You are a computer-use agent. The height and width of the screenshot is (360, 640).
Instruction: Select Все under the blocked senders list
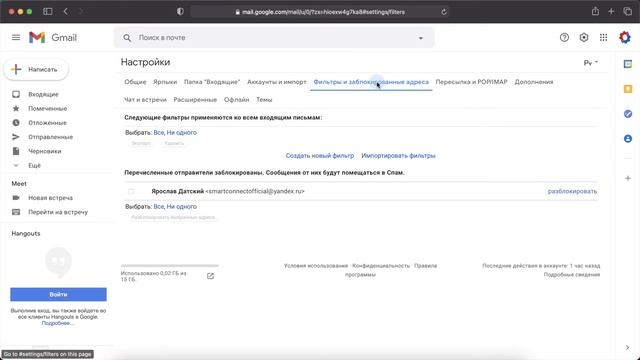point(158,207)
